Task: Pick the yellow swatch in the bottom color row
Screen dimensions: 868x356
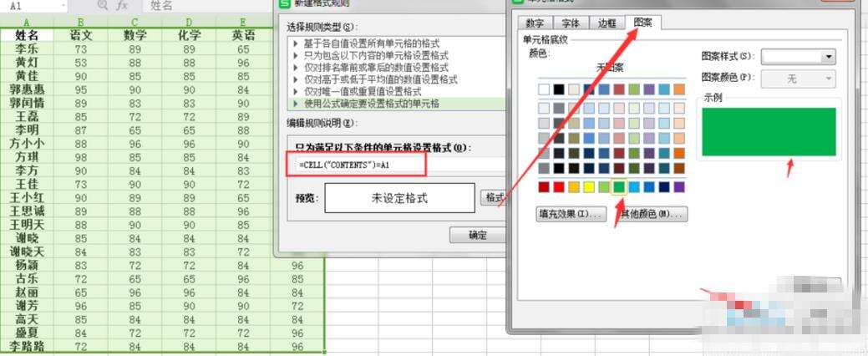Action: click(589, 187)
